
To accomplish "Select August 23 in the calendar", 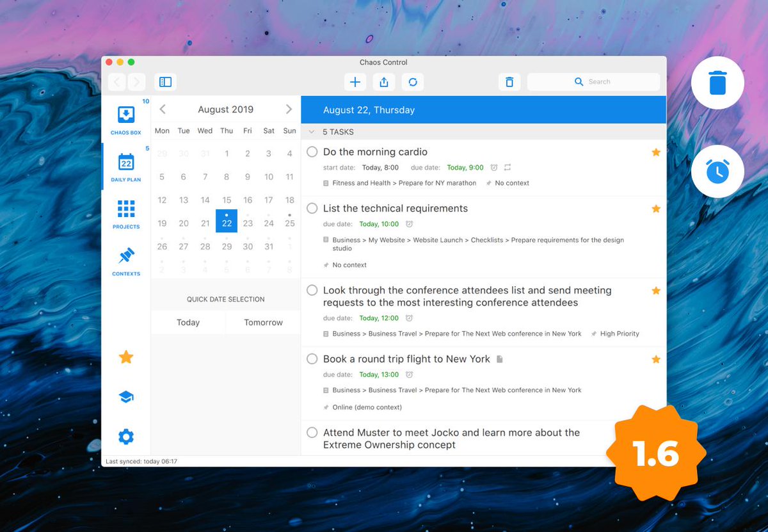I will coord(248,223).
